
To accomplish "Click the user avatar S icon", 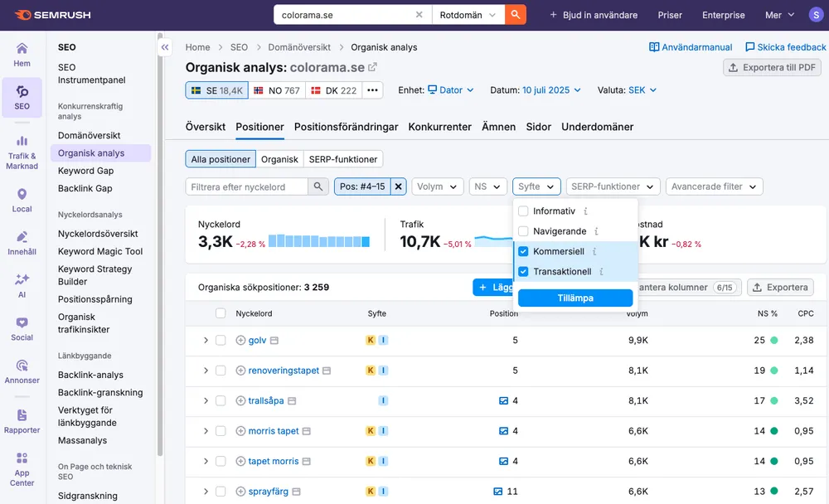I will 816,15.
